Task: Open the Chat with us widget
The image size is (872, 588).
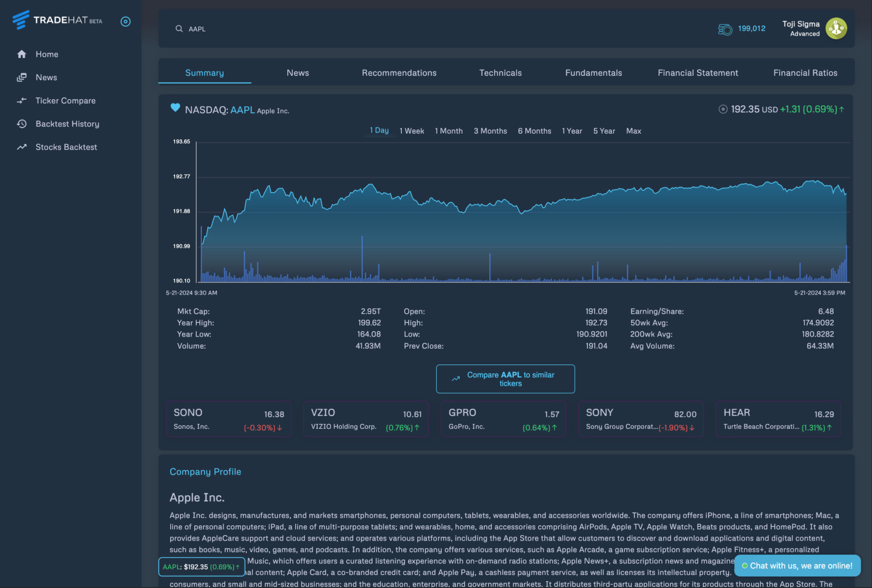Action: tap(797, 566)
